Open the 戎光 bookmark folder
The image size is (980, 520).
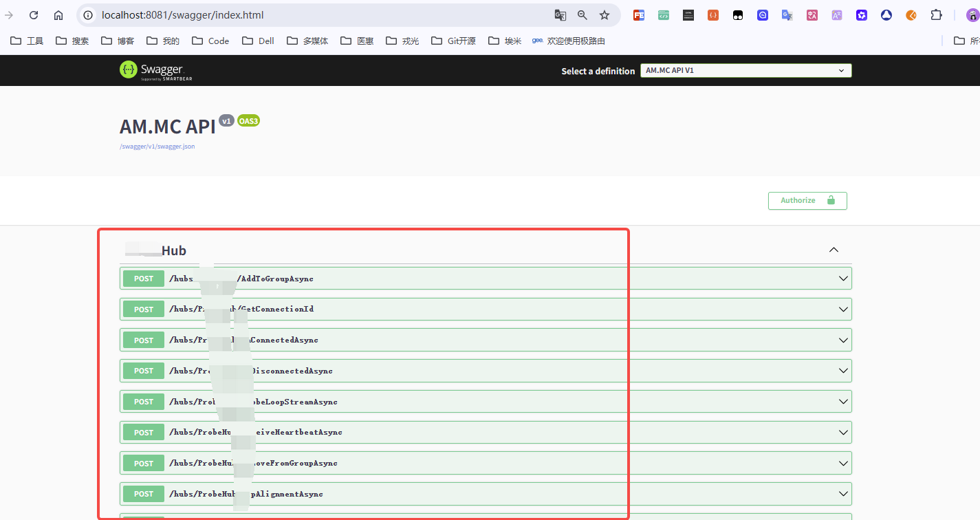pos(402,41)
